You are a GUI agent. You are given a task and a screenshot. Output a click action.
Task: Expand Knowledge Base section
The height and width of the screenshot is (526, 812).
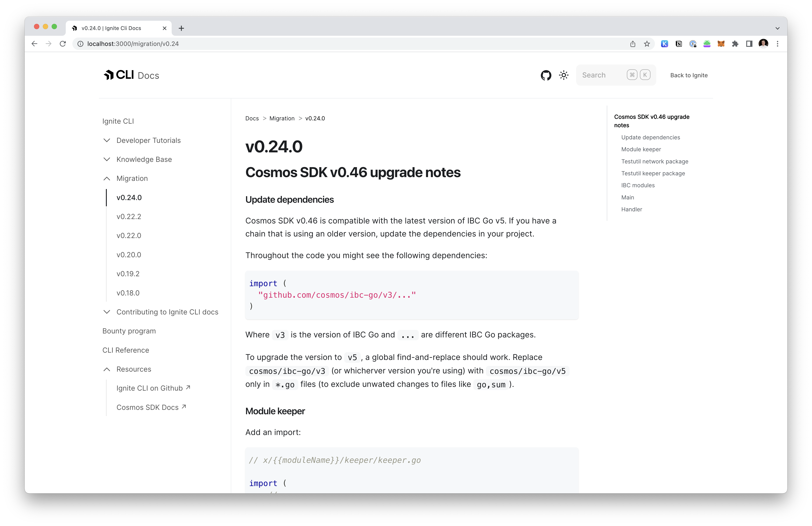(x=144, y=159)
